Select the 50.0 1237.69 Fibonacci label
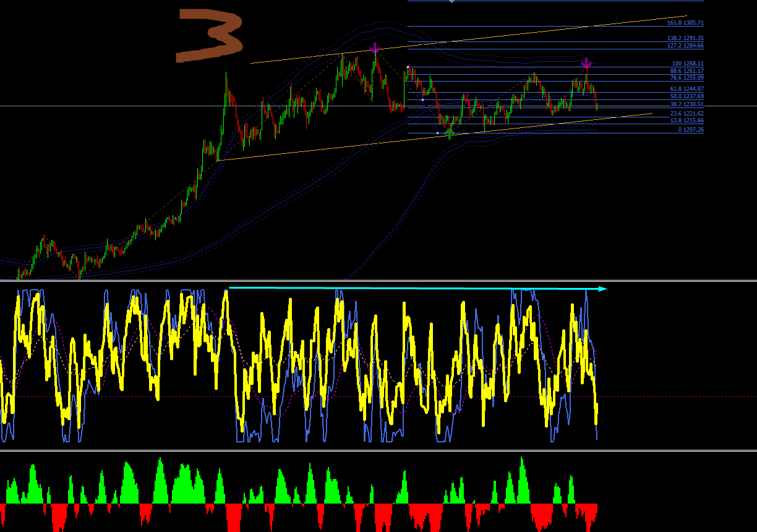The image size is (757, 532). pyautogui.click(x=686, y=96)
